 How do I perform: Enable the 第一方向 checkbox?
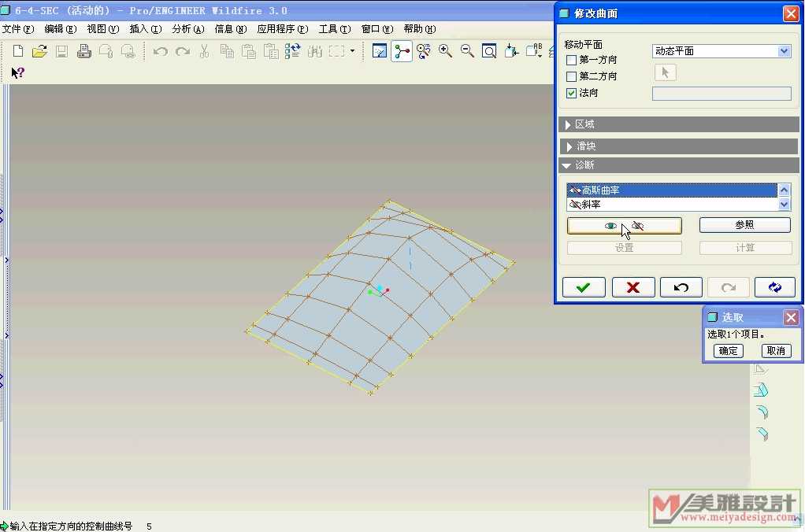(571, 60)
